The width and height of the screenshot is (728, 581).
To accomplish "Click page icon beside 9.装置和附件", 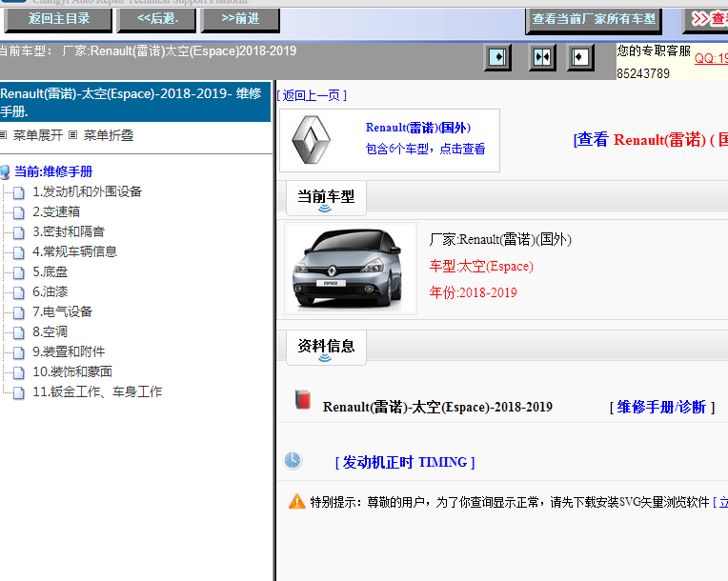I will coord(19,352).
